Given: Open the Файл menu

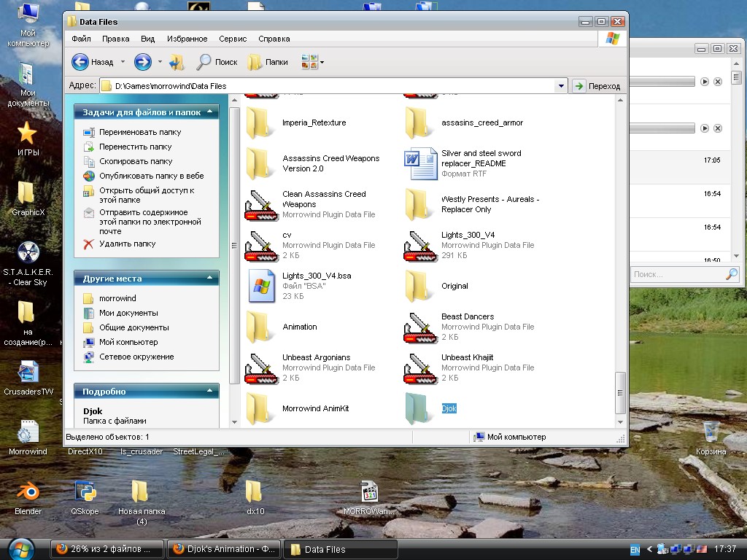Looking at the screenshot, I should pyautogui.click(x=81, y=39).
